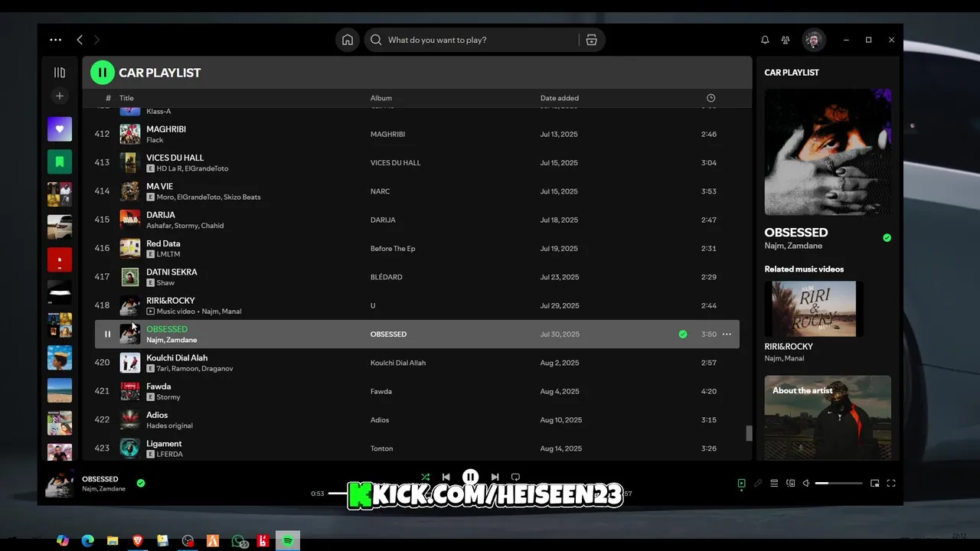Open File Explorer from the taskbar

113,541
